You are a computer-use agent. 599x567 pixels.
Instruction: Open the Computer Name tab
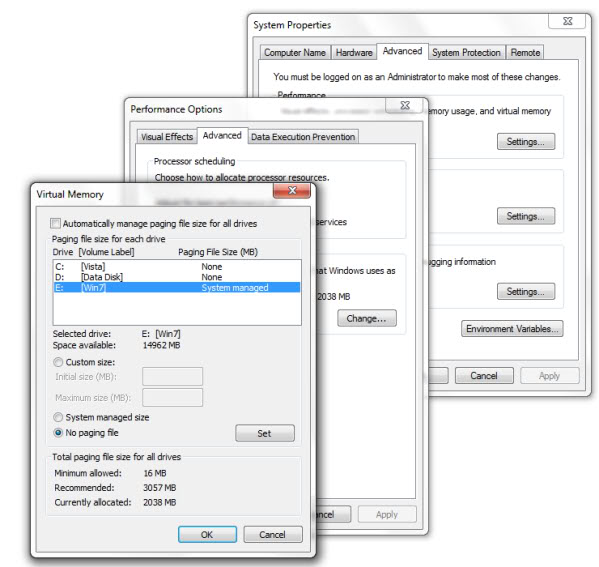coord(295,52)
